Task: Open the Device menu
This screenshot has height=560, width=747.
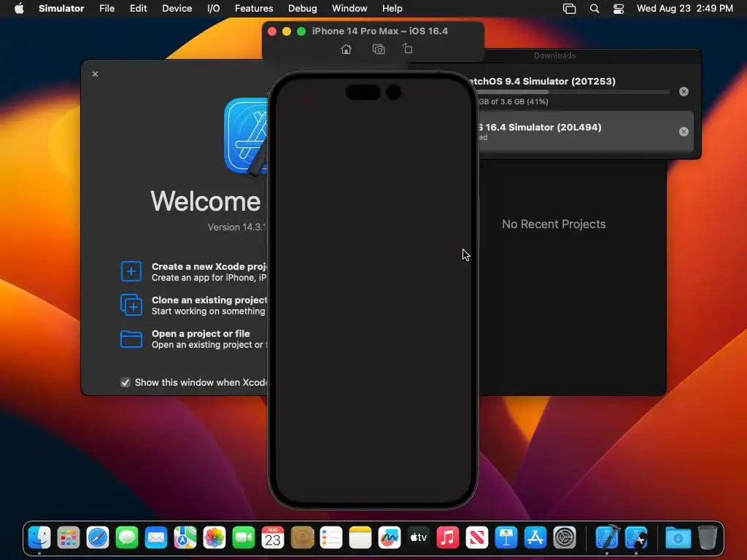Action: 177,9
